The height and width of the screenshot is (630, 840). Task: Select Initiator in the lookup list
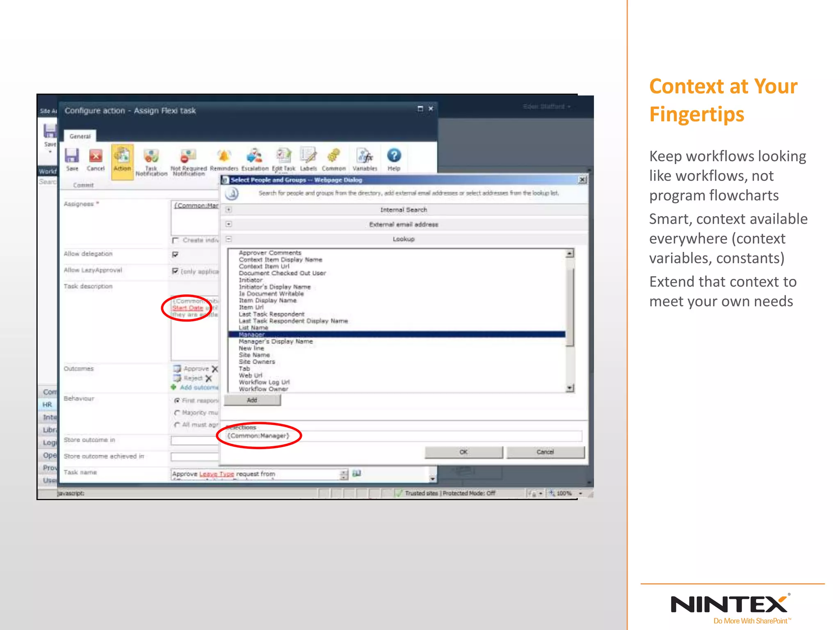[x=251, y=280]
